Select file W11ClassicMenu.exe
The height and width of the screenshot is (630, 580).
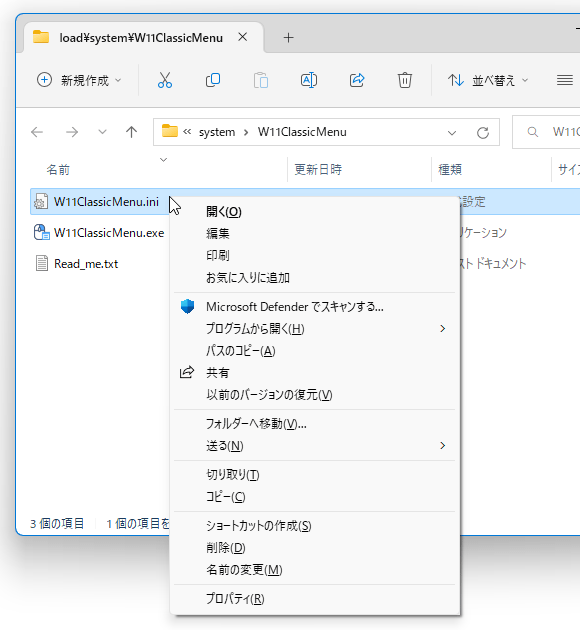point(109,233)
